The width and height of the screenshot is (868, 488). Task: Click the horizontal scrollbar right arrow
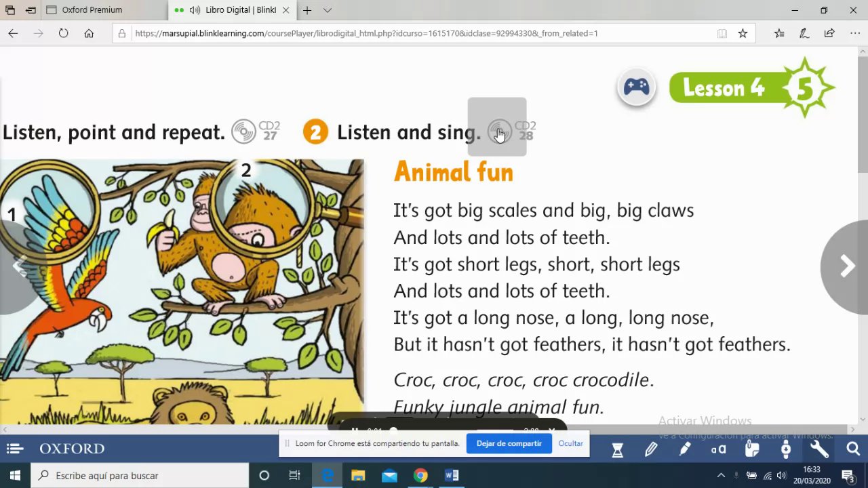click(852, 430)
